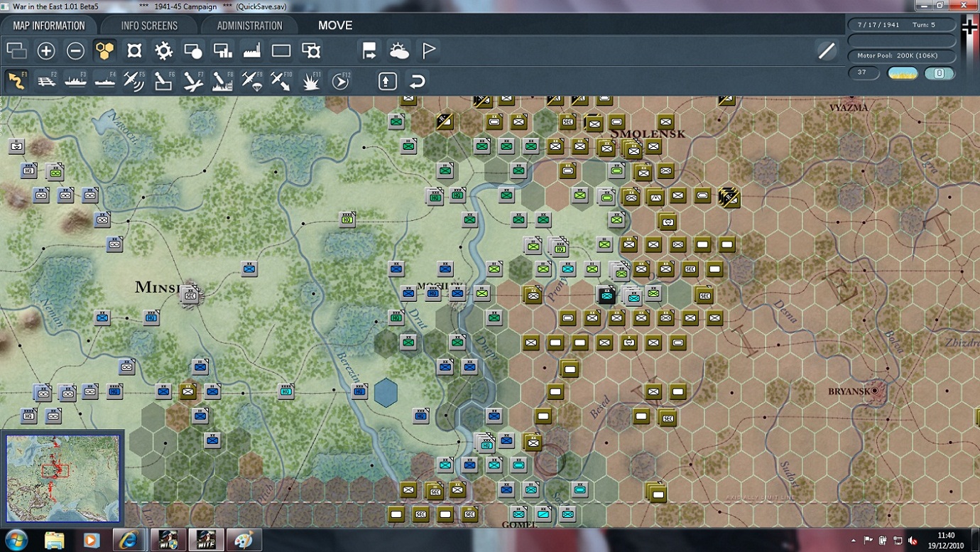Launch Internet Explorer from taskbar
Image resolution: width=980 pixels, height=552 pixels.
coord(128,540)
